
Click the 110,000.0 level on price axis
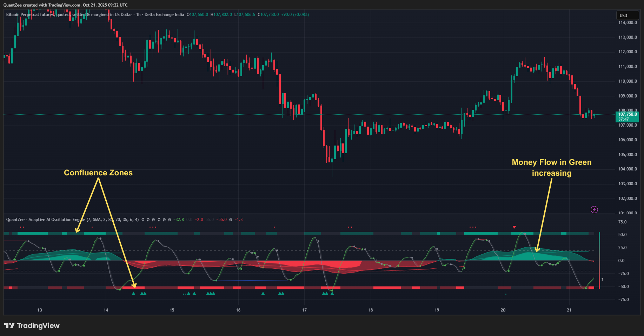(x=627, y=81)
